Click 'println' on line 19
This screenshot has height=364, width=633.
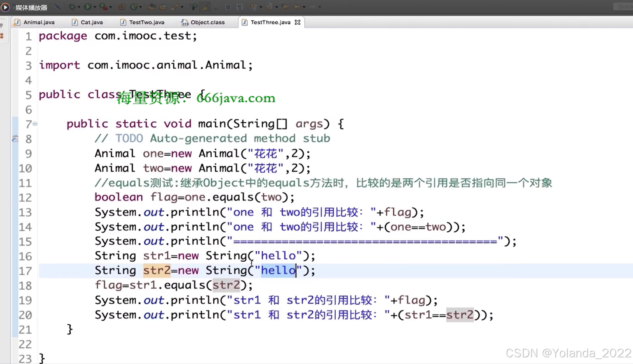(195, 300)
